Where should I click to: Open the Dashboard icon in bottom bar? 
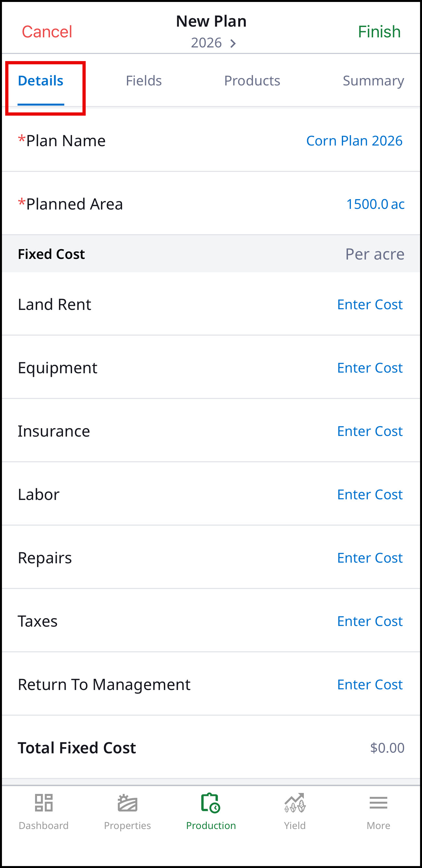(44, 802)
